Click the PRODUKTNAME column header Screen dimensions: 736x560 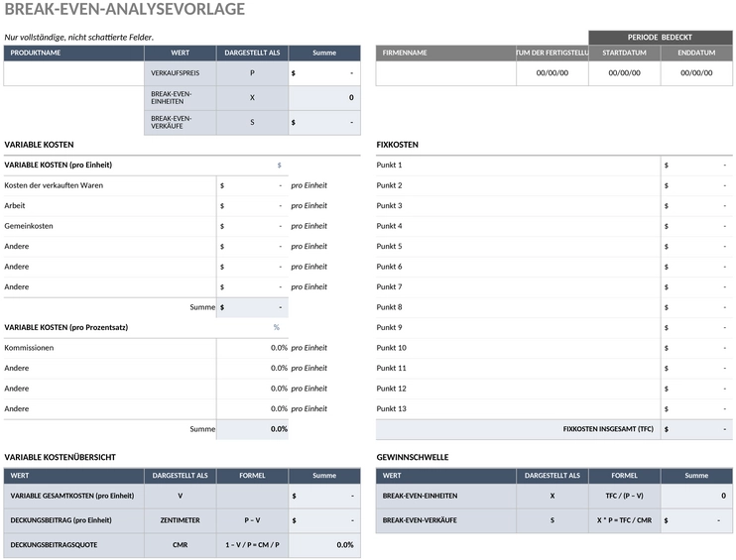73,53
